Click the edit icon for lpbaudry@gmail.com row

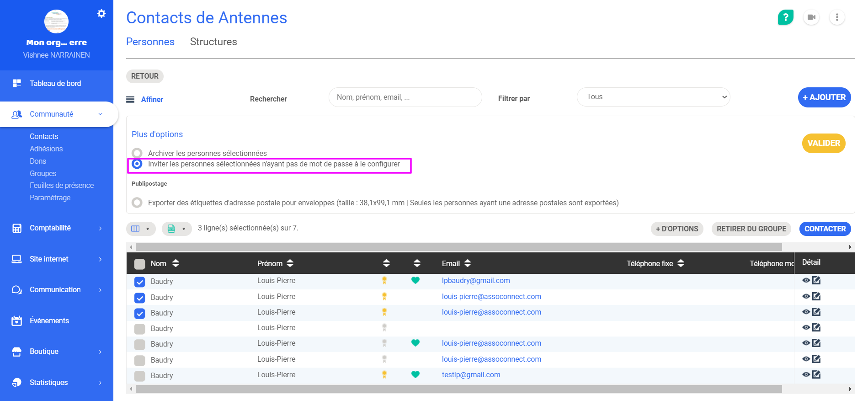click(816, 280)
